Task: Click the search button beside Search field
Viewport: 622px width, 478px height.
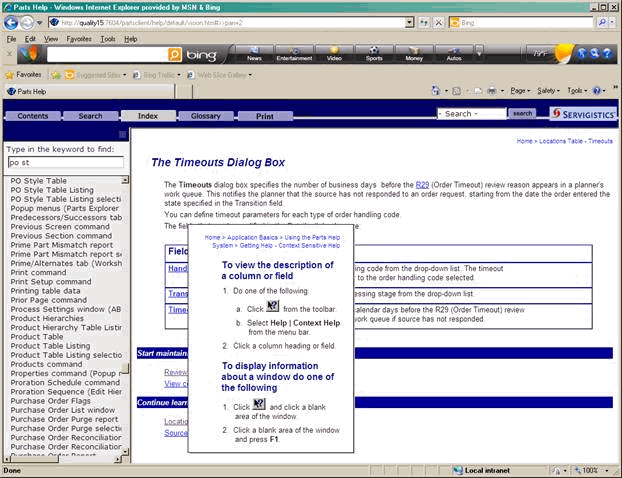Action: pyautogui.click(x=522, y=113)
